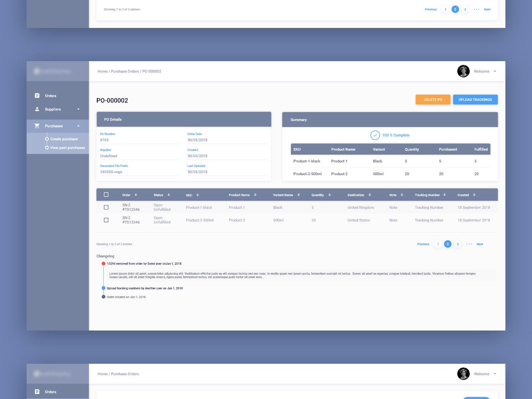Screen dimensions: 532x399
Task: Select the checkbox on the Product-2-500ml row
Action: coord(106,220)
